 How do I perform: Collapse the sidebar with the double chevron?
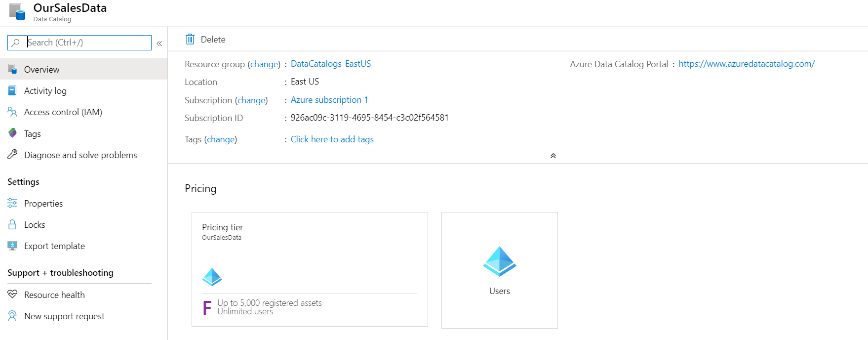tap(159, 43)
